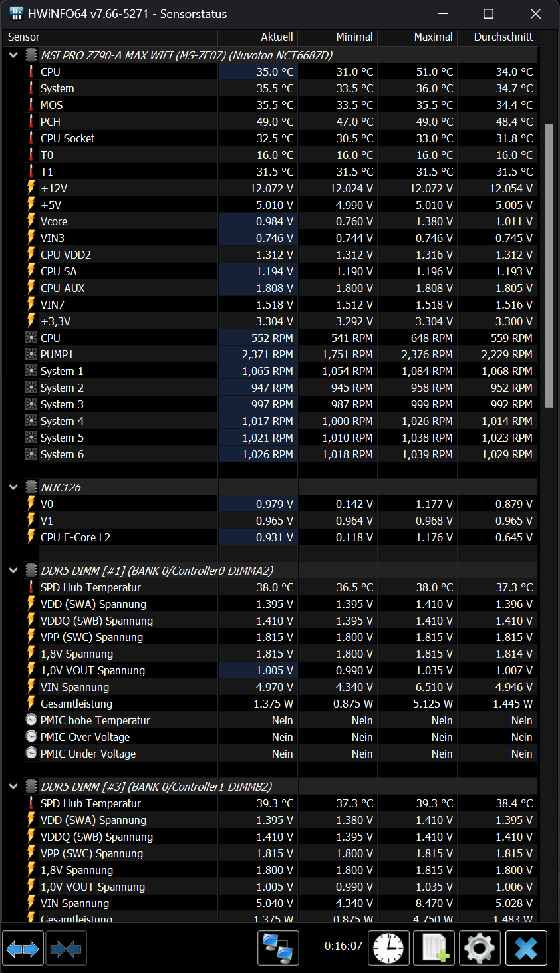Click DIMM #3 SPD Hub Temperatur thermometer
Screen dimensions: 560x973
tap(31, 803)
